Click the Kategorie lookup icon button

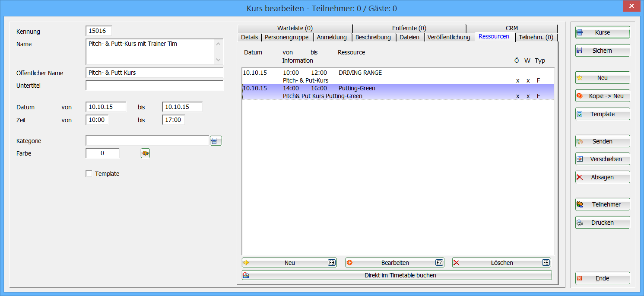coord(216,141)
